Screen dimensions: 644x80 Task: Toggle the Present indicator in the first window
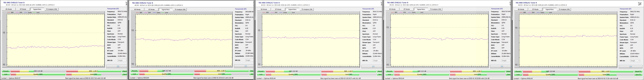(6, 71)
